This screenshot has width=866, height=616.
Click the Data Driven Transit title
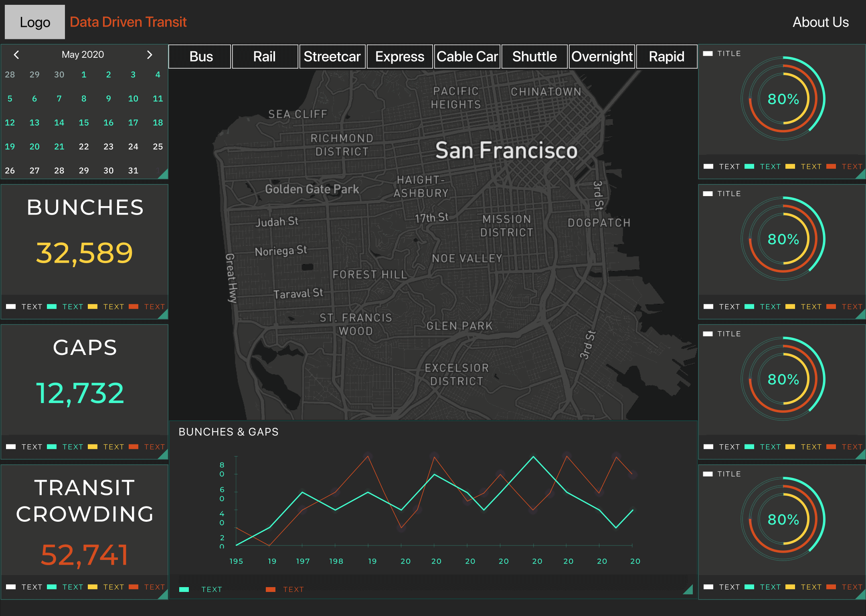pyautogui.click(x=128, y=22)
